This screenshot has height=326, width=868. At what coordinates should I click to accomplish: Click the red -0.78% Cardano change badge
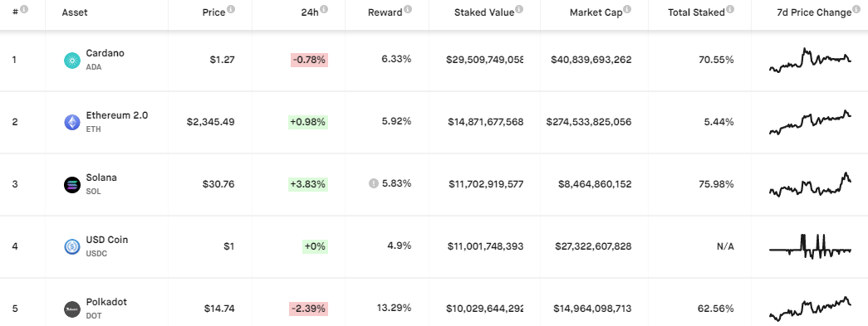[x=310, y=61]
